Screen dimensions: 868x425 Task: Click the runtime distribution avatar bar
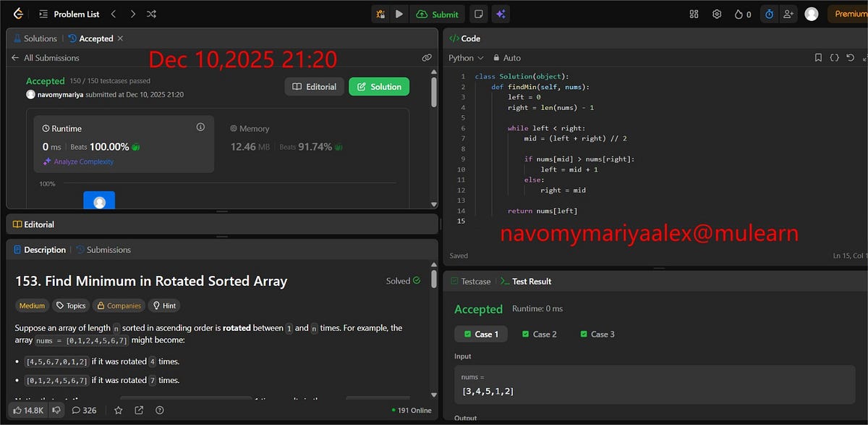tap(99, 201)
